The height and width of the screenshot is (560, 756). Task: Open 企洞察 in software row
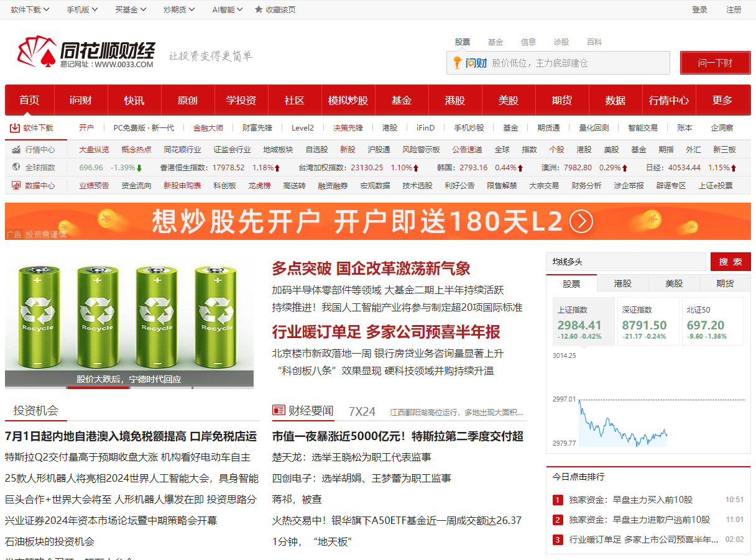click(722, 128)
